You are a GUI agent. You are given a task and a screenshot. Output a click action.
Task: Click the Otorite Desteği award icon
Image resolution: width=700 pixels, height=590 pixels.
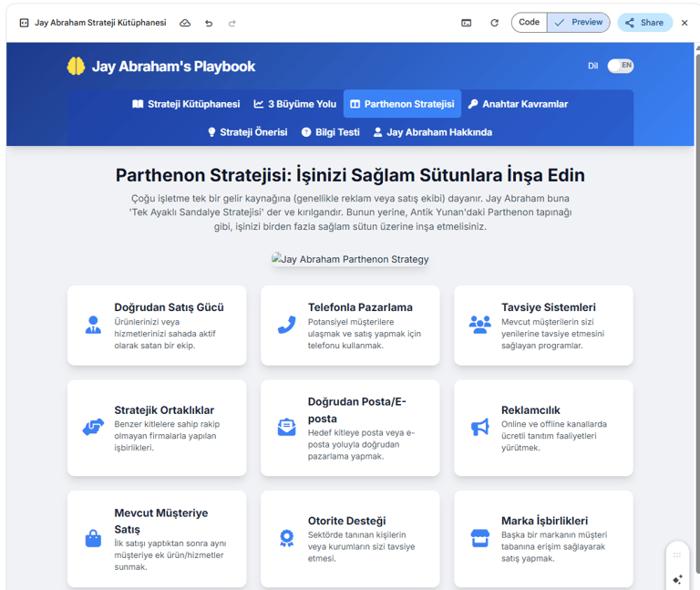(x=286, y=538)
